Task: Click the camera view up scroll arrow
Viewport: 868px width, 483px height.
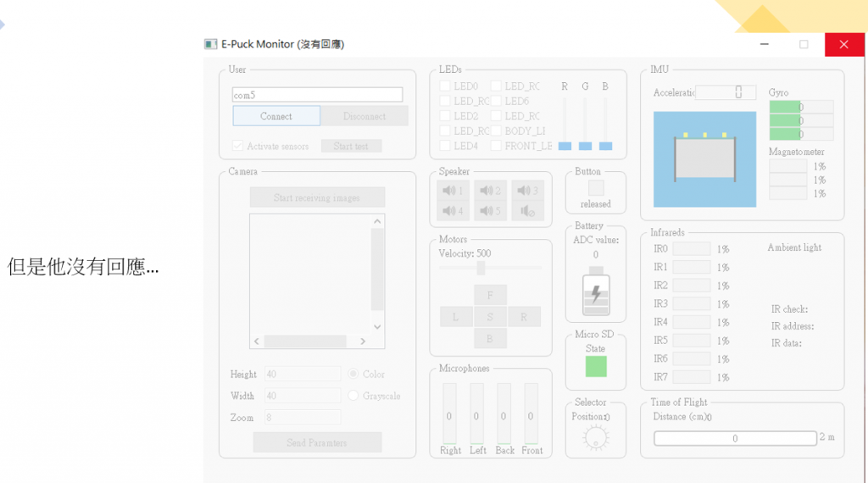Action: (377, 221)
